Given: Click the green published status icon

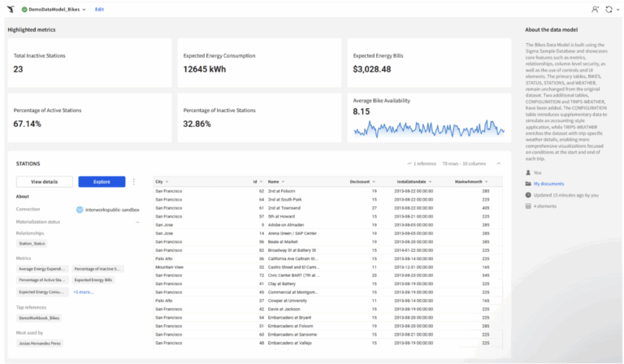Looking at the screenshot, I should (25, 9).
